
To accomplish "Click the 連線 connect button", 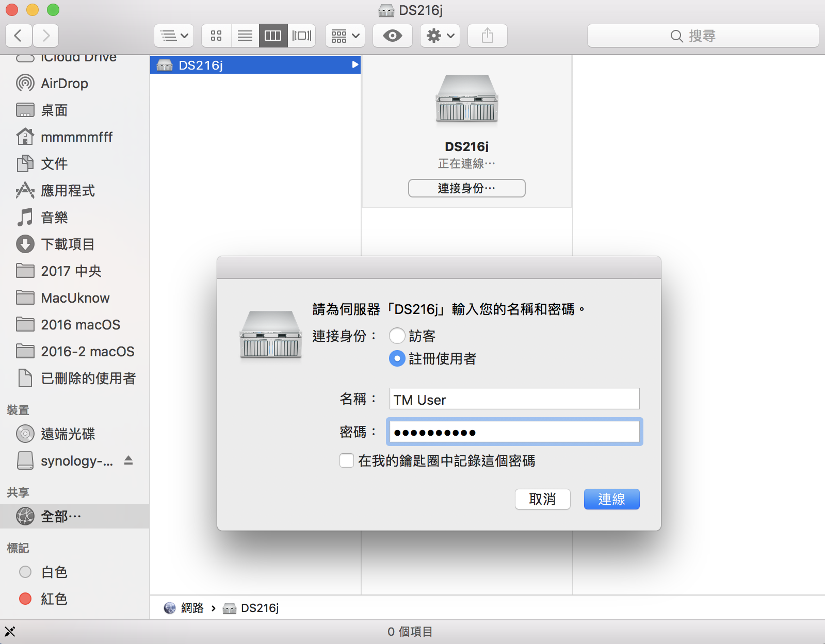I will (611, 499).
